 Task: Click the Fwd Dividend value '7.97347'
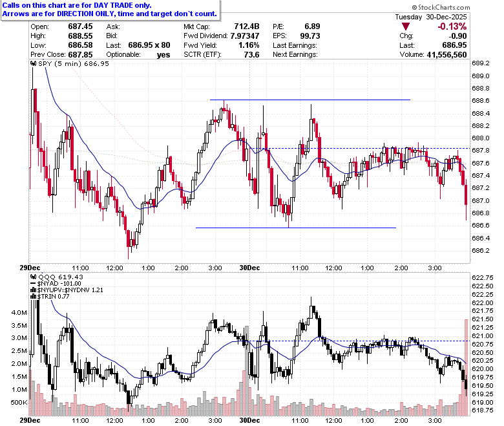coord(245,36)
